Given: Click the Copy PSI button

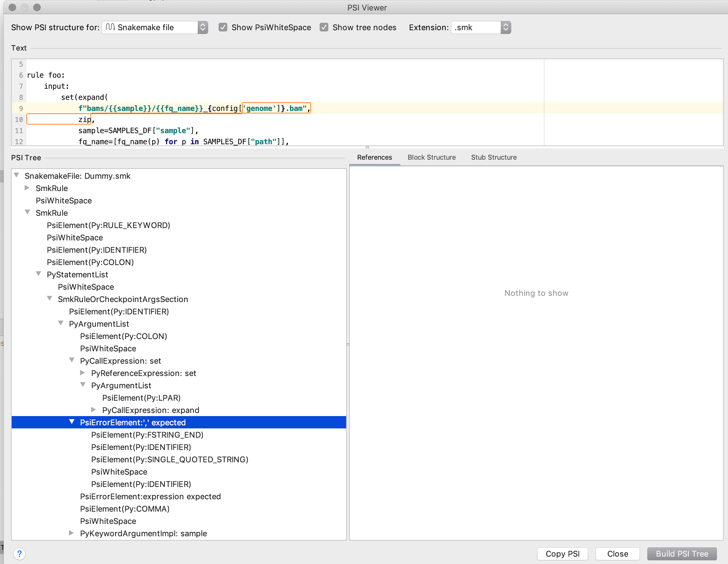Looking at the screenshot, I should (562, 554).
